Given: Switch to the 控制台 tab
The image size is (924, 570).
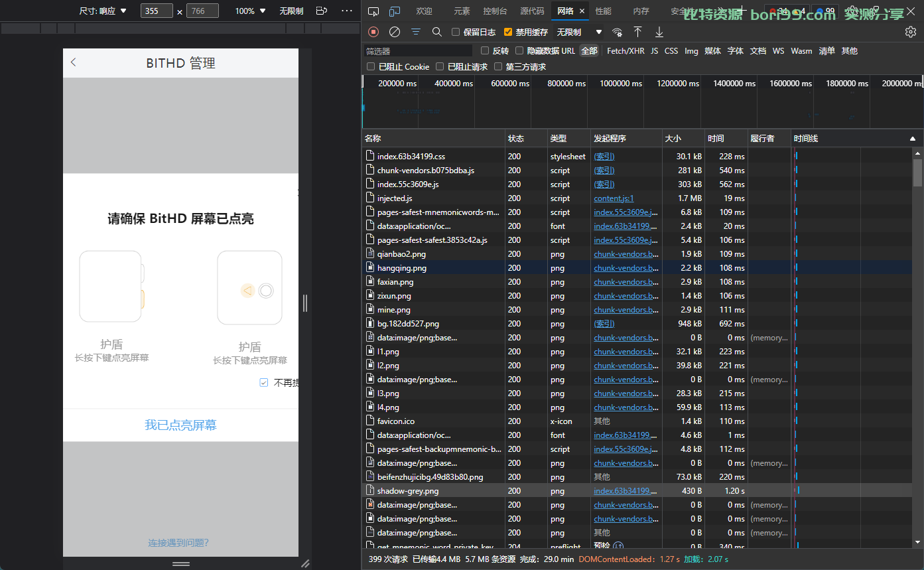Looking at the screenshot, I should click(x=495, y=11).
